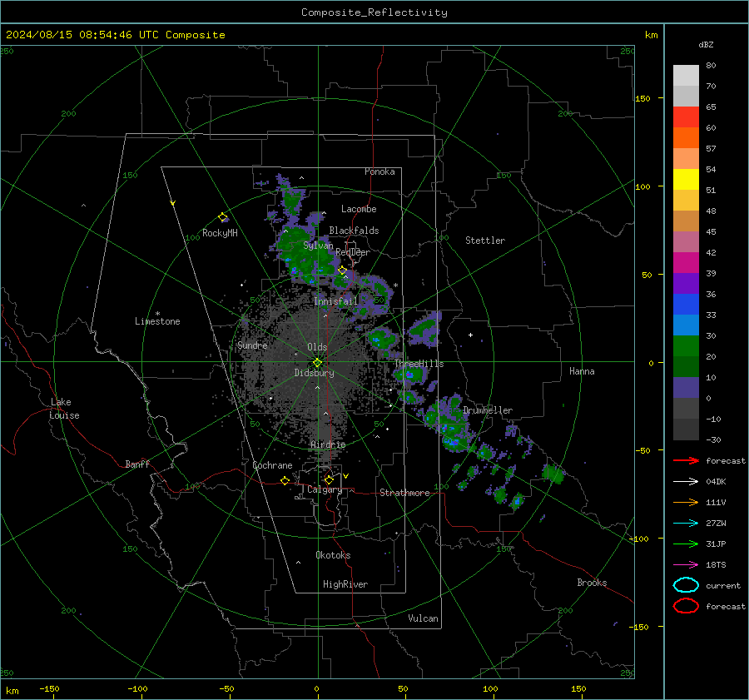This screenshot has width=749, height=700.
Task: Select the bright green 20-30 dBZ swatch
Action: point(686,345)
